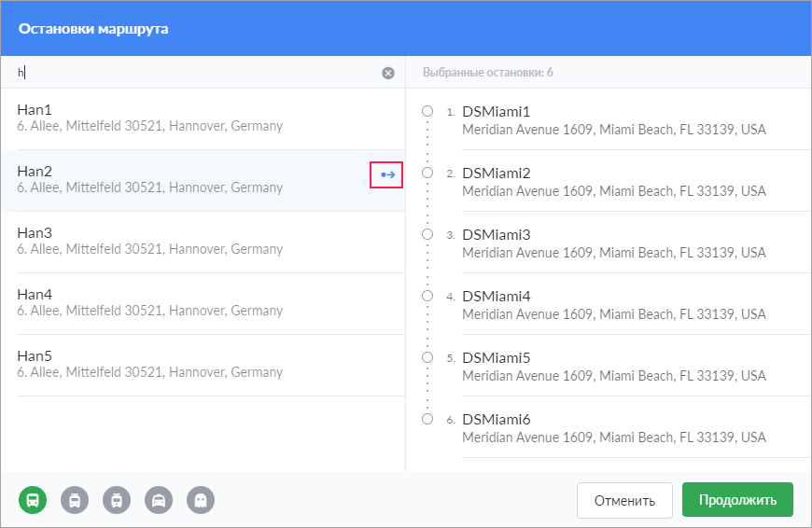Viewport: 812px width, 528px height.
Task: Choose the tram transport type icon
Action: [117, 500]
